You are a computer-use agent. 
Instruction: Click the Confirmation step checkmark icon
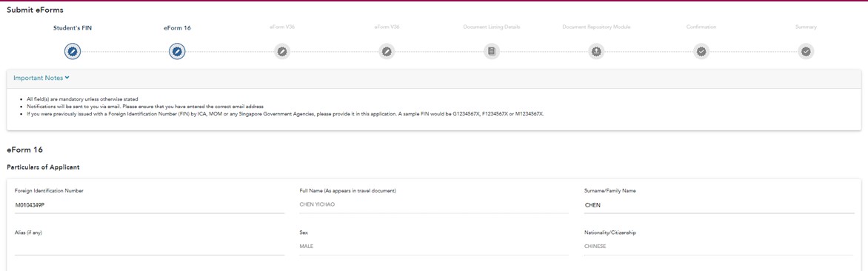(x=701, y=52)
